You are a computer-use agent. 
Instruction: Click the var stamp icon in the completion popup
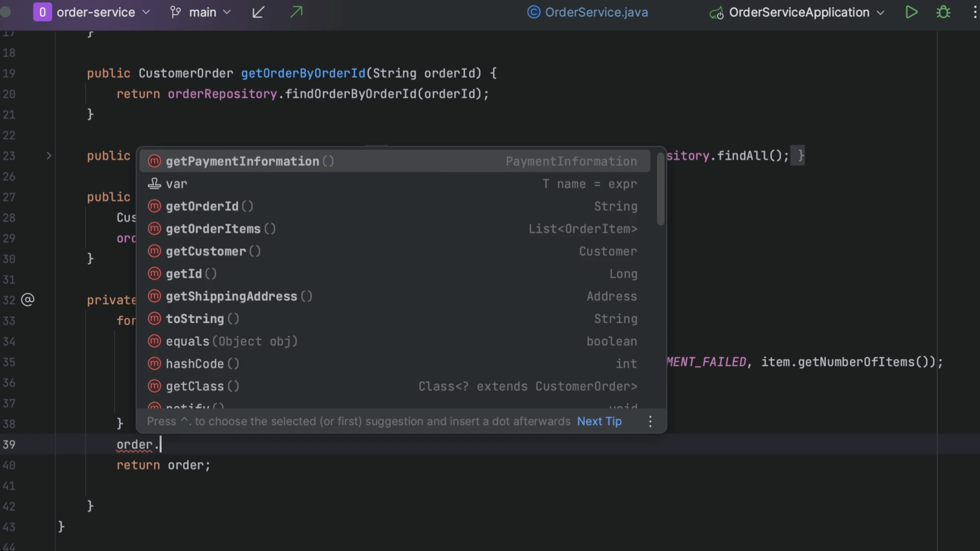(154, 183)
